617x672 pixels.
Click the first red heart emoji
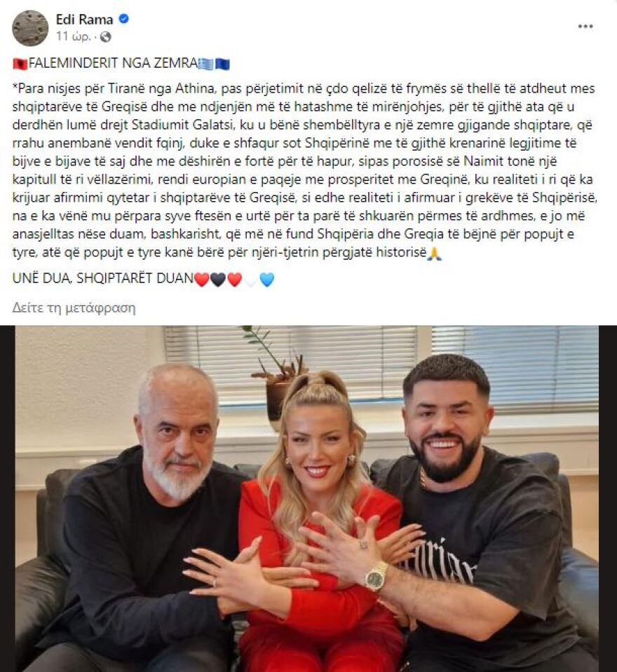(x=201, y=280)
